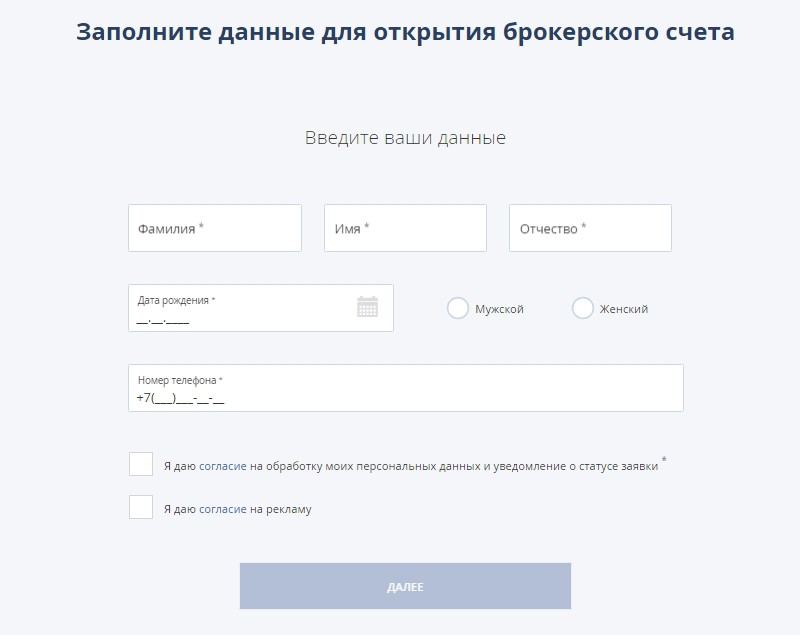Select the Отчество input box
Image resolution: width=800 pixels, height=635 pixels.
tap(590, 228)
